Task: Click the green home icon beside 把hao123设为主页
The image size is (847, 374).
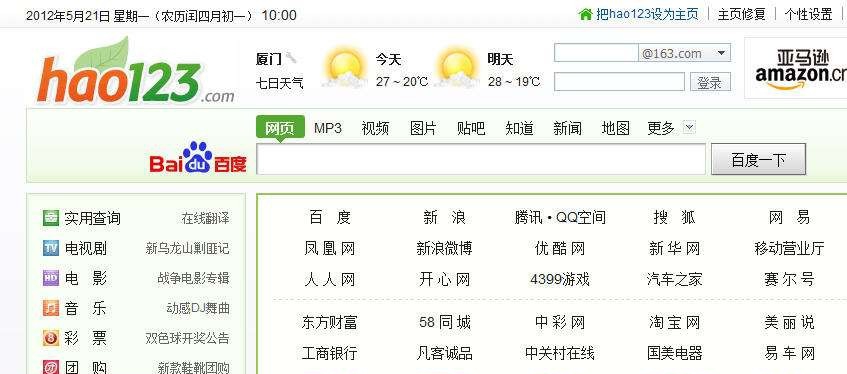Action: click(586, 15)
